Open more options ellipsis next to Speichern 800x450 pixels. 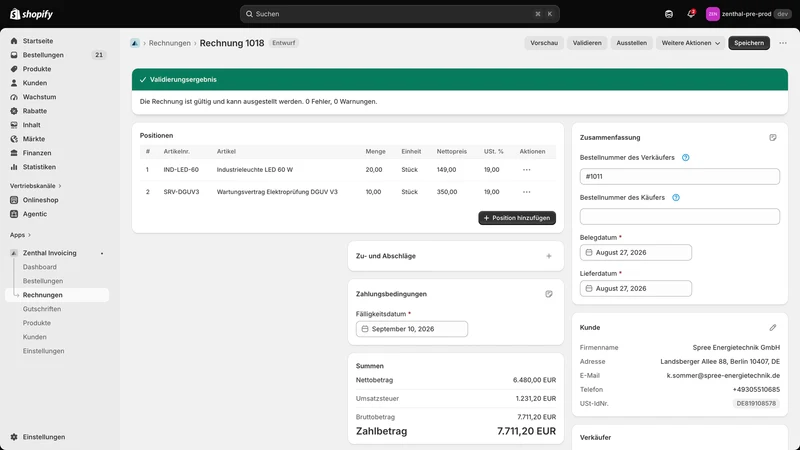click(x=783, y=43)
